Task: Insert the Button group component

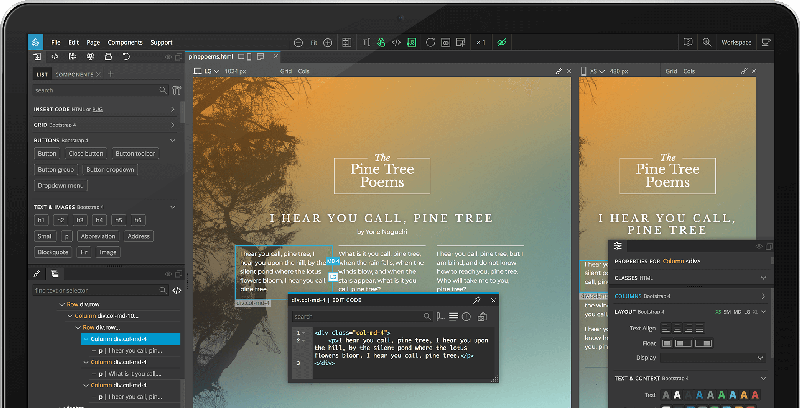Action: (x=57, y=170)
